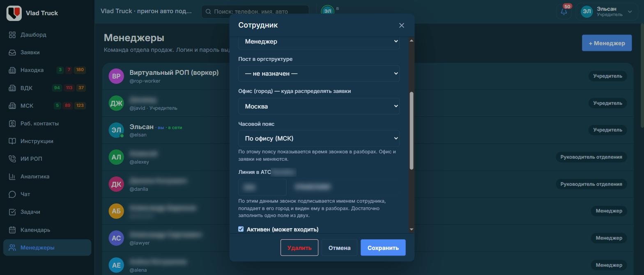Open Пост в оргструктуре dropdown
The width and height of the screenshot is (644, 275).
(x=319, y=73)
